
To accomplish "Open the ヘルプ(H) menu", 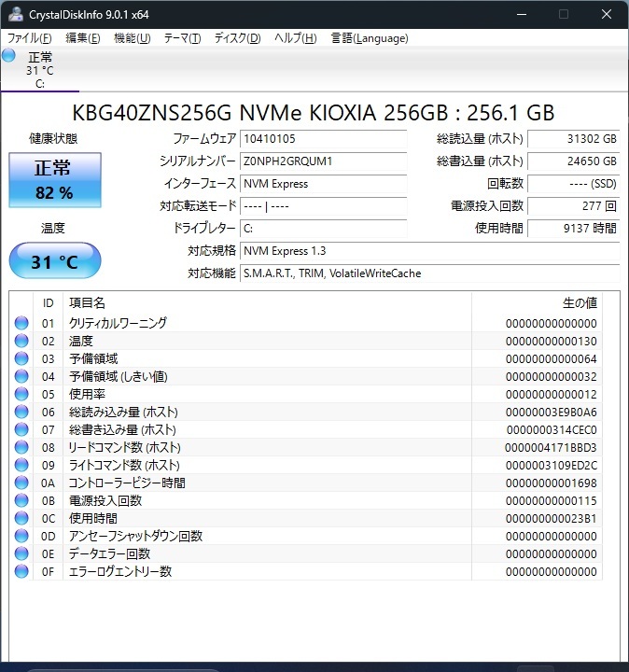I will coord(295,38).
